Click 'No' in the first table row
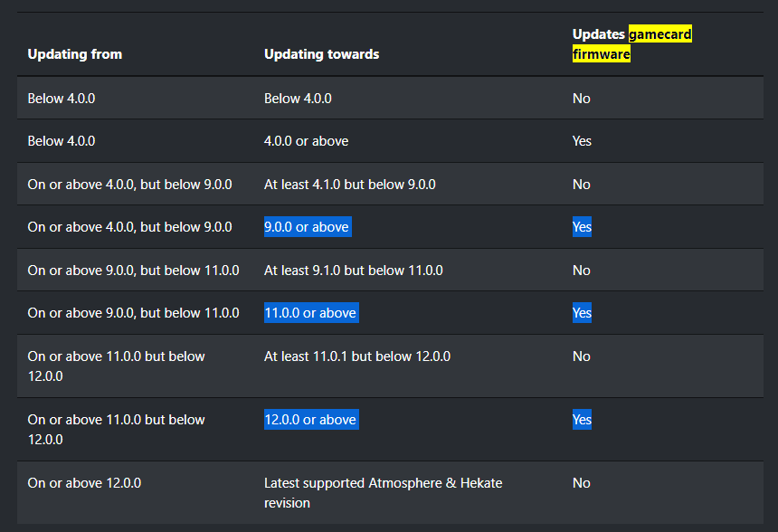Viewport: 778px width, 532px height. click(x=582, y=99)
